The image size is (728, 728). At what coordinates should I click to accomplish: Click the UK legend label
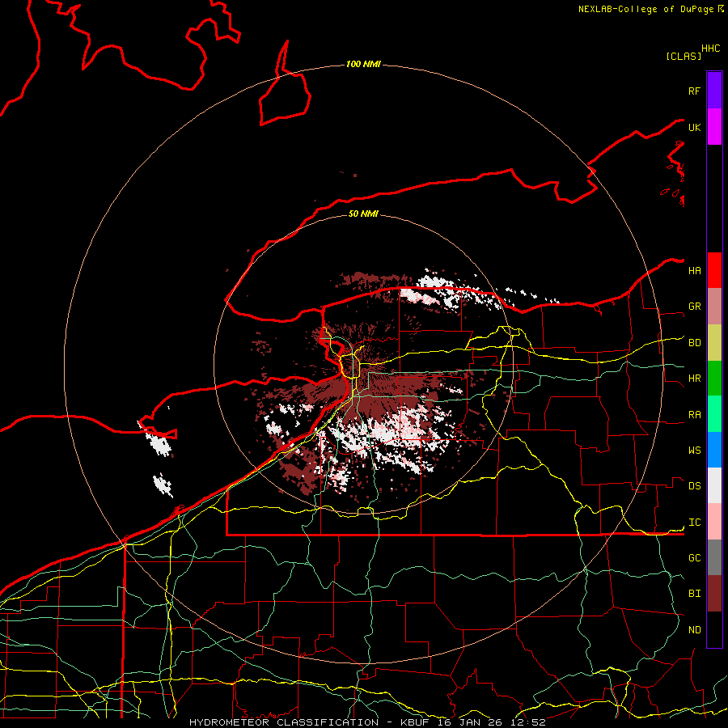[694, 127]
